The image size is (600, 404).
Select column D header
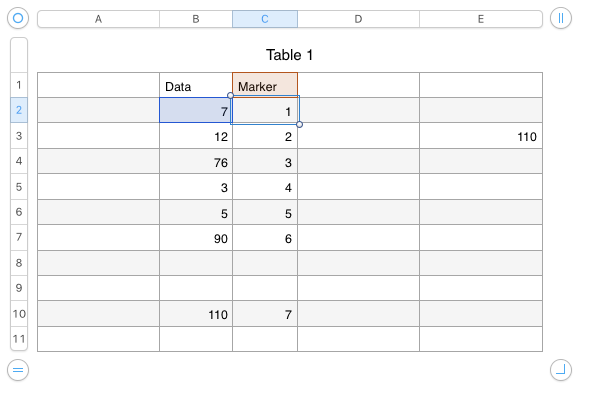(358, 19)
